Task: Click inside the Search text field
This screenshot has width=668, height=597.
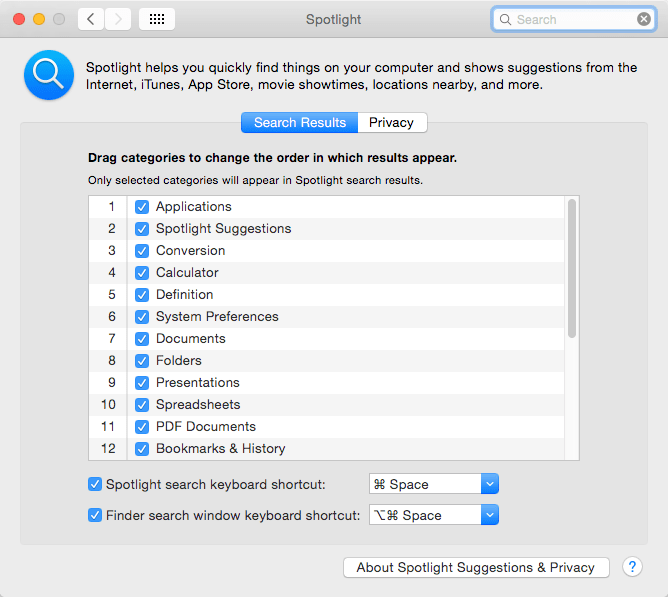Action: (573, 20)
